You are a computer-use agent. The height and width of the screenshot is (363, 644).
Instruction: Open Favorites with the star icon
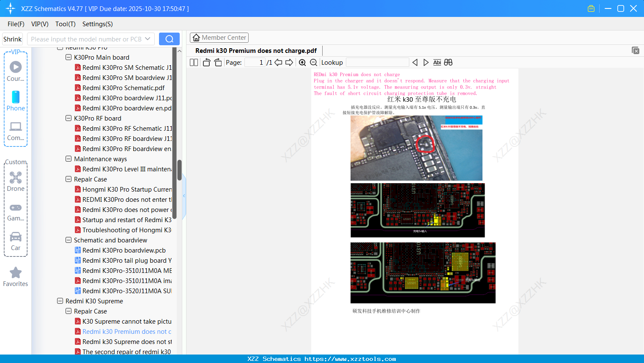(16, 277)
